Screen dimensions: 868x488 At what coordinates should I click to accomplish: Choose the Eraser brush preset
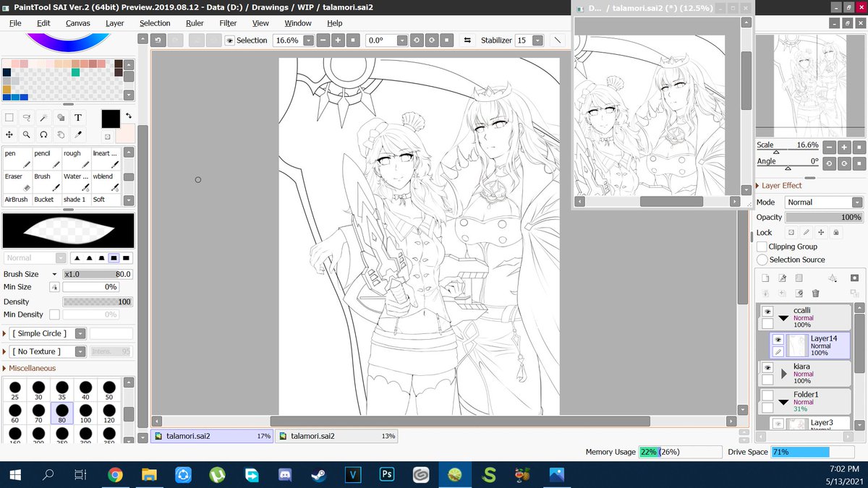pos(17,182)
